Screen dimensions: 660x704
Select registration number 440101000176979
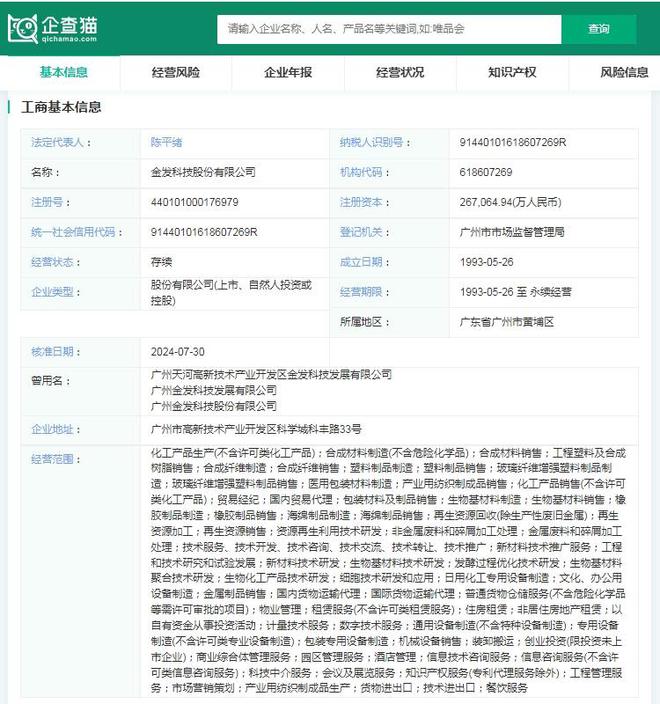coord(194,202)
